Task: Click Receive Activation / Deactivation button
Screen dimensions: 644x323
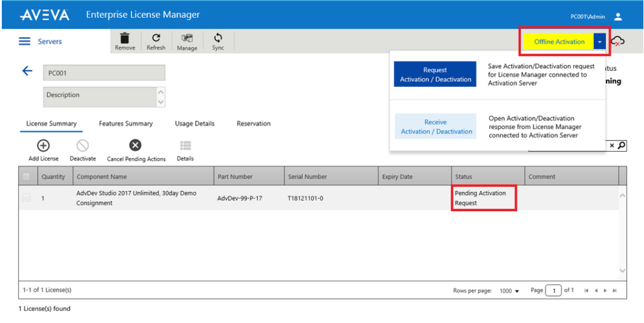Action: click(x=436, y=126)
